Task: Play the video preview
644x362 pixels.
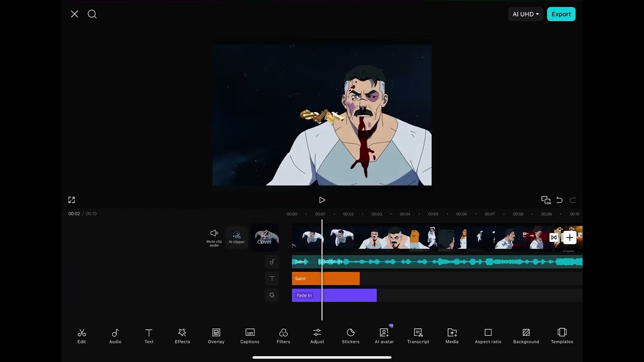Action: click(x=322, y=200)
